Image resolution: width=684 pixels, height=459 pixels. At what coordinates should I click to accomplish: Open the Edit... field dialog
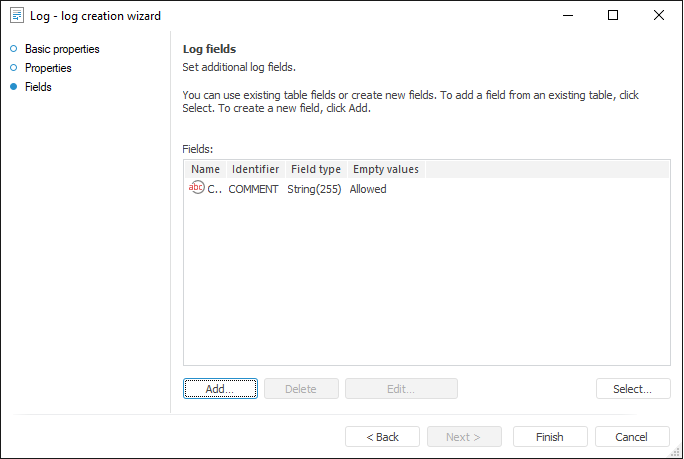coord(401,389)
